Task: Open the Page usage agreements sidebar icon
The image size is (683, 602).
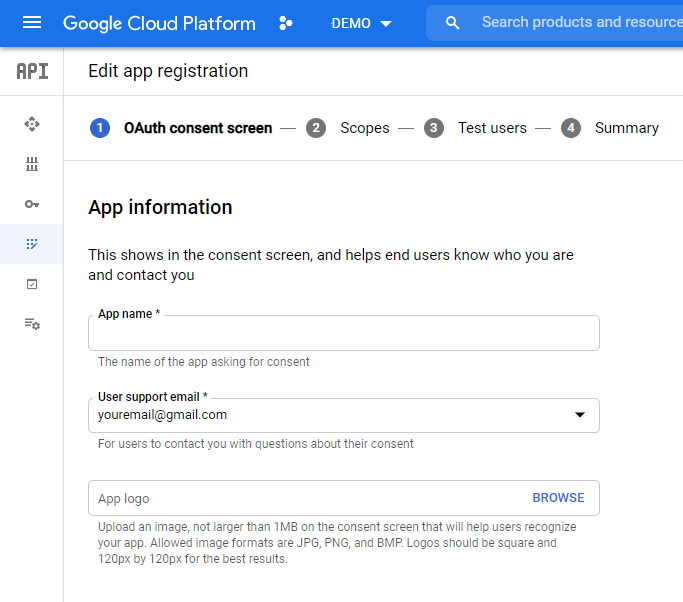Action: 32,324
